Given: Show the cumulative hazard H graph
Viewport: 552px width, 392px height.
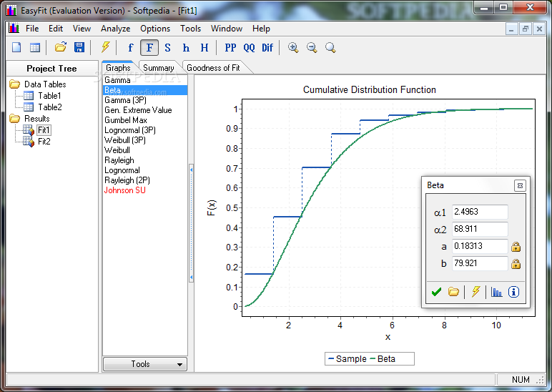Looking at the screenshot, I should 204,47.
